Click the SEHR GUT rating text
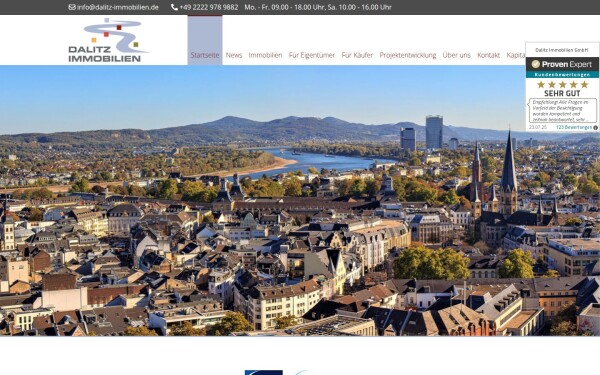 (562, 93)
